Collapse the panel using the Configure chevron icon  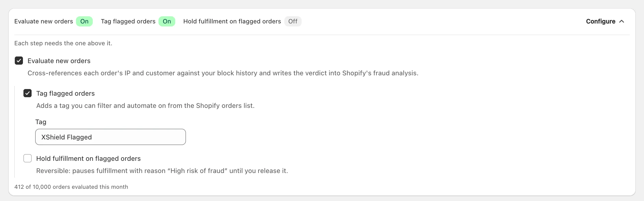coord(622,21)
